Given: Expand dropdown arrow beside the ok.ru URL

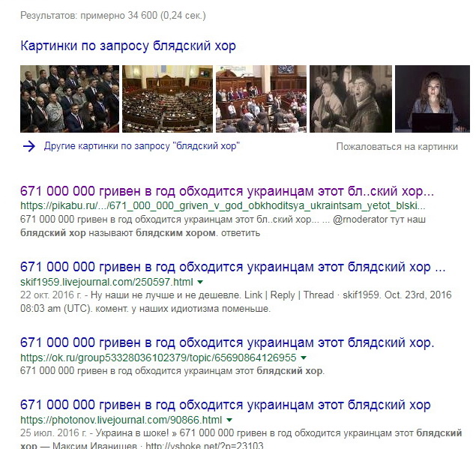Looking at the screenshot, I should pos(304,358).
